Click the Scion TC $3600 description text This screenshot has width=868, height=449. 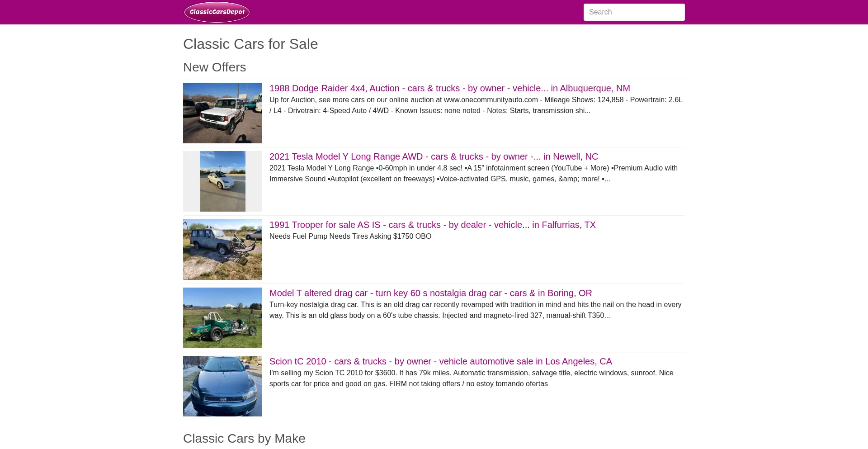471,378
